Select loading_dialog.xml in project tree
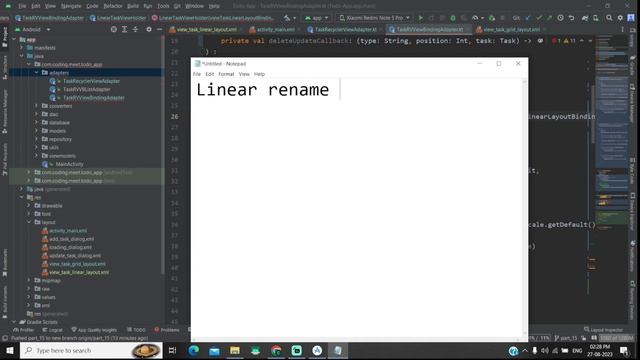640x360 pixels. pos(70,247)
